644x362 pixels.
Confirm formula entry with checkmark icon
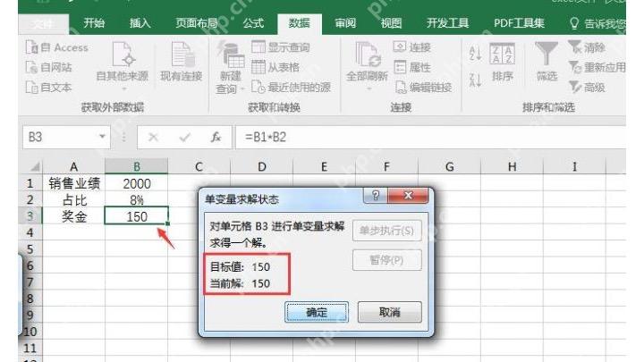click(x=185, y=137)
